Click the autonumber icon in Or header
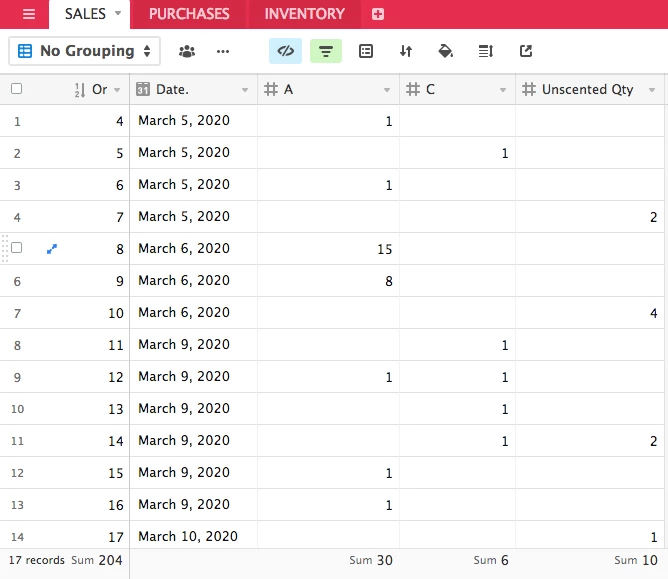 point(80,90)
